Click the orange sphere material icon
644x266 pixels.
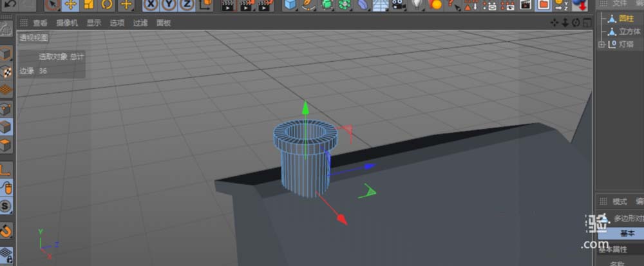pos(435,5)
